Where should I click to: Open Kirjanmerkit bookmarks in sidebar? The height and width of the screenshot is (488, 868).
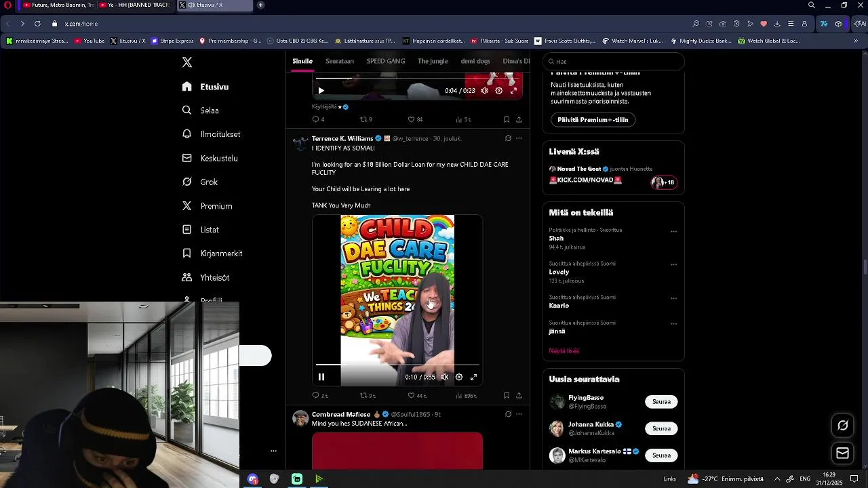click(212, 253)
